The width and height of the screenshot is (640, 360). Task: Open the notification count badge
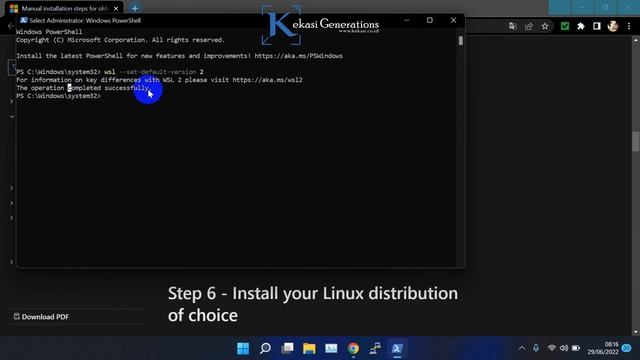627,348
